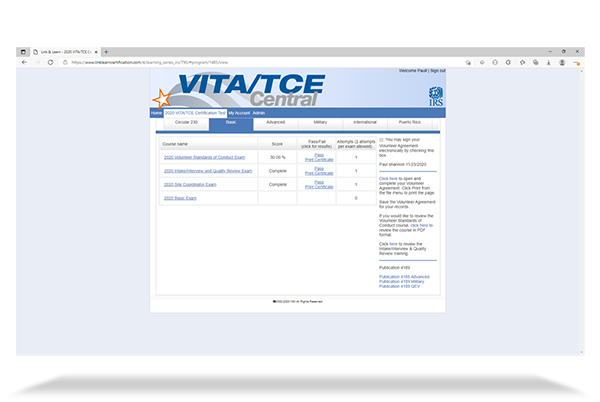View Pass results for Intake/Interview Exam
Screen dimensions: 600x402
pos(319,169)
